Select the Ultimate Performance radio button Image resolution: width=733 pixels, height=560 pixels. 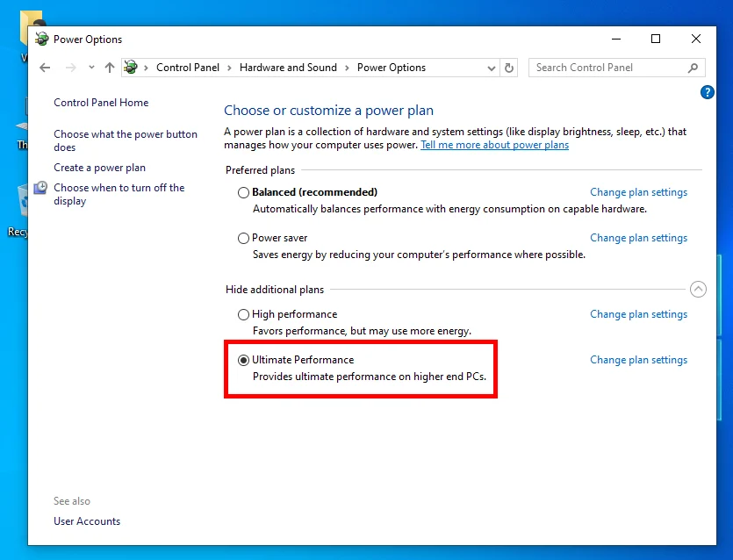click(243, 360)
